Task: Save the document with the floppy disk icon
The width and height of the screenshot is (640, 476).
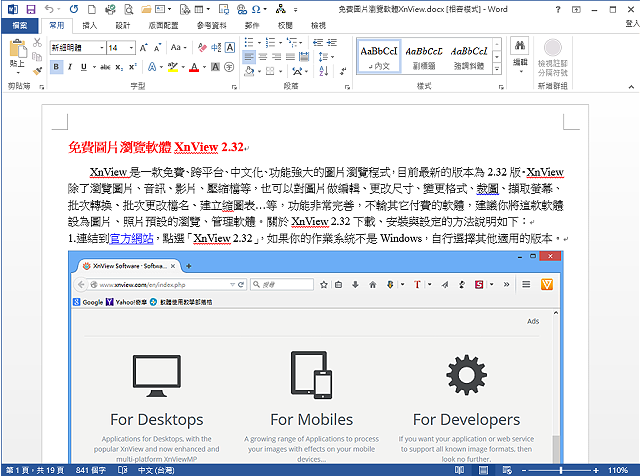Action: (31, 9)
